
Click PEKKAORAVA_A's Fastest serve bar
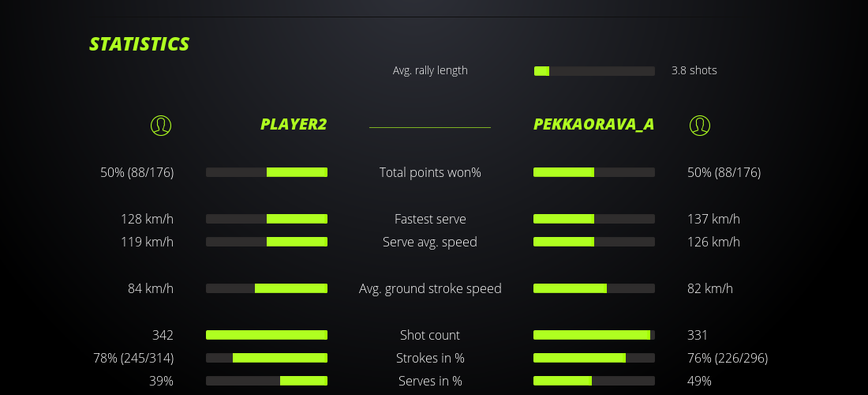(x=594, y=219)
